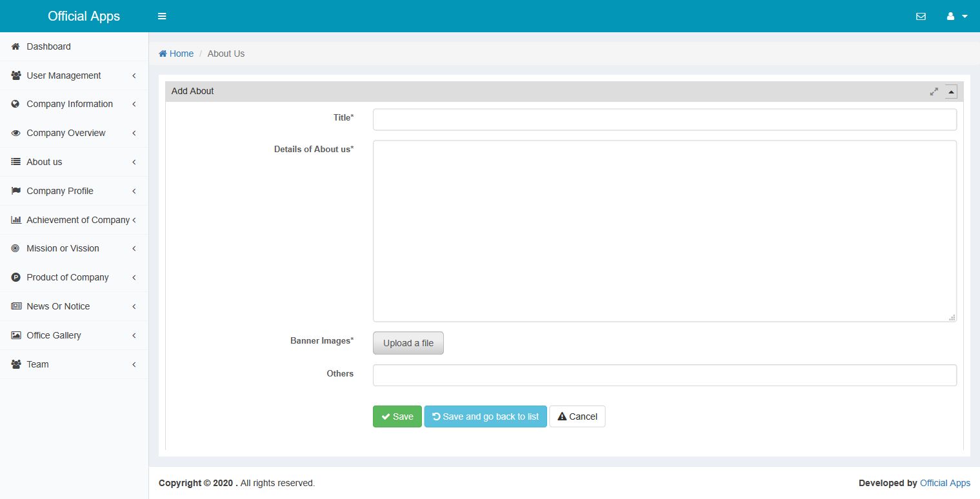Select Product of Company menu item
This screenshot has width=980, height=499.
click(x=74, y=277)
